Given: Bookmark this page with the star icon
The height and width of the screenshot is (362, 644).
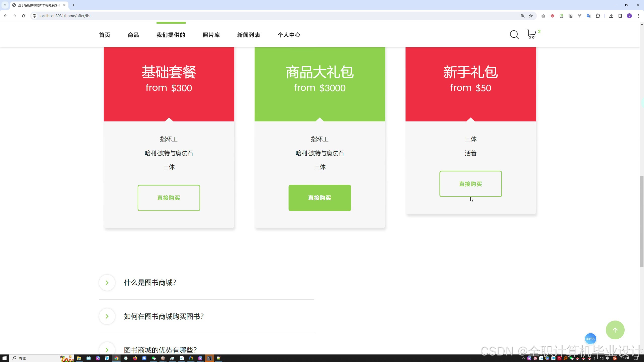Looking at the screenshot, I should [531, 16].
